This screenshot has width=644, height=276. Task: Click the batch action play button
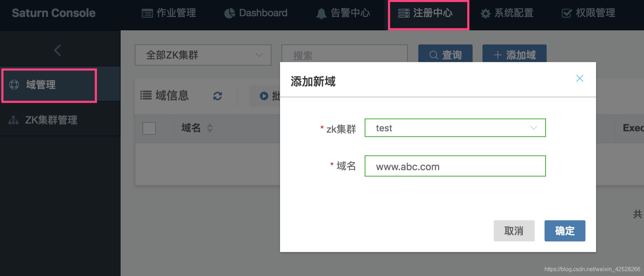coord(264,96)
